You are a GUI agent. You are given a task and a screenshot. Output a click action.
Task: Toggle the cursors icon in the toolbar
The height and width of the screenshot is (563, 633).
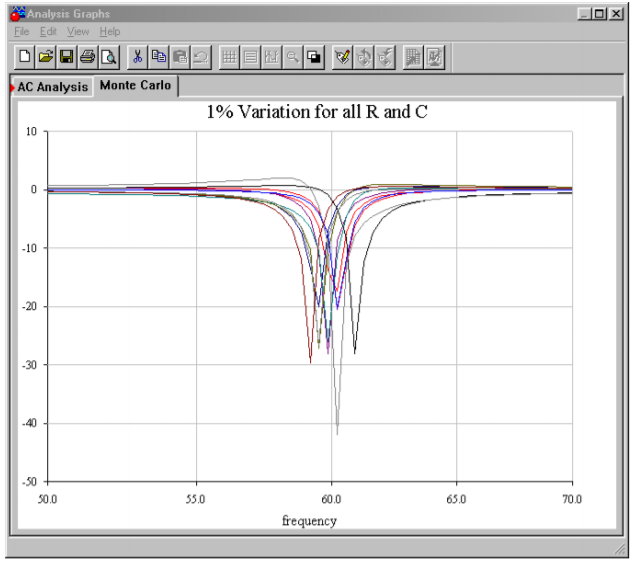(x=271, y=57)
